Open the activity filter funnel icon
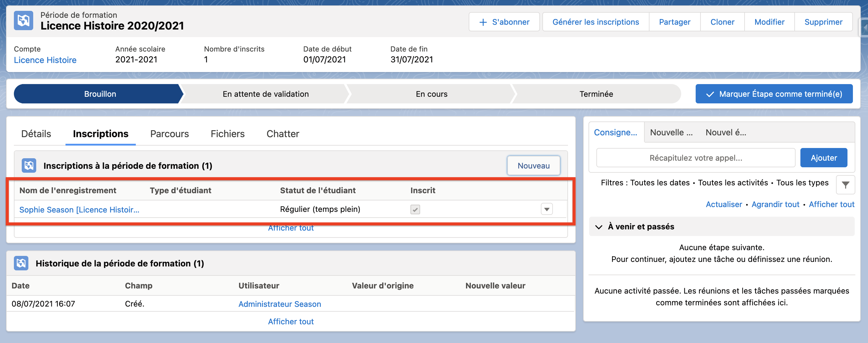The height and width of the screenshot is (343, 868). 845,184
